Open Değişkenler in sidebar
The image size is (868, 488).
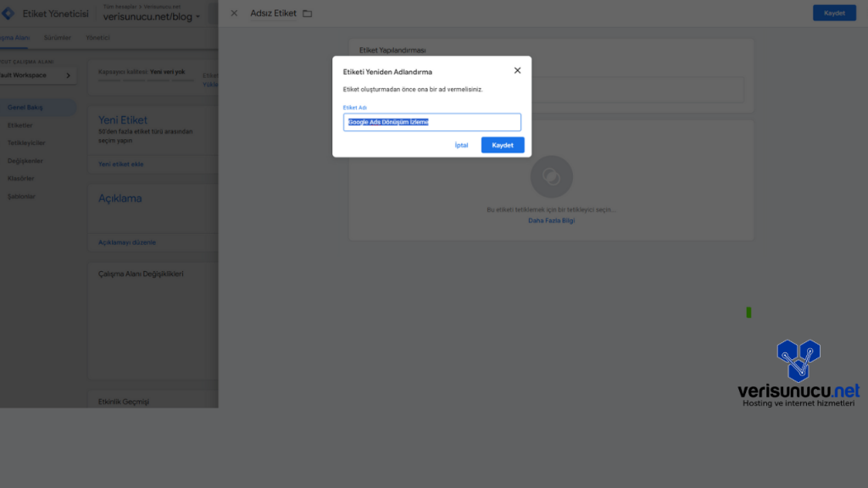[x=25, y=160]
